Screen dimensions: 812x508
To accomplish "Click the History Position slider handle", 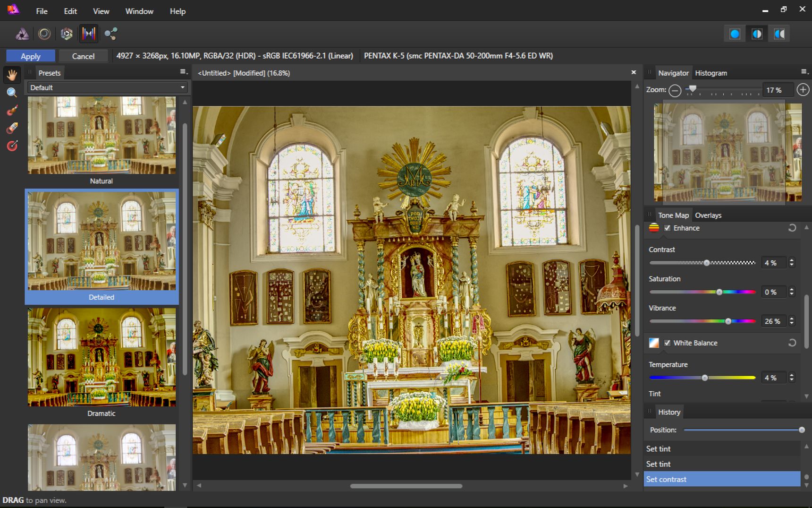I will coord(802,430).
